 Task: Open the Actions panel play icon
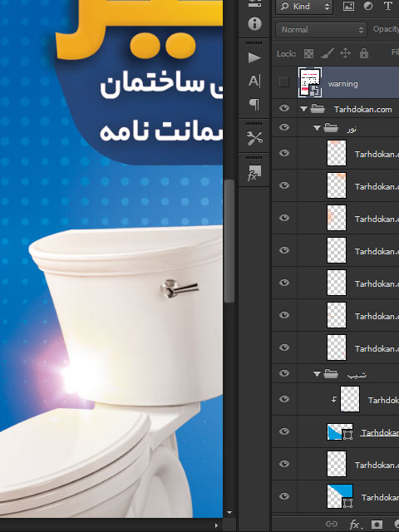click(254, 57)
